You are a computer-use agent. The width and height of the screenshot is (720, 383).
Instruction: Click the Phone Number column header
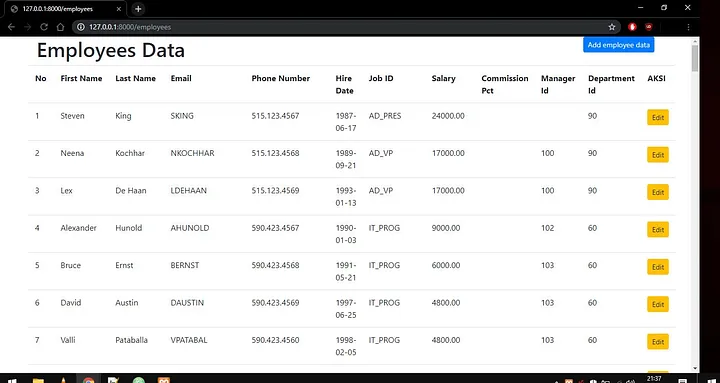pyautogui.click(x=281, y=79)
